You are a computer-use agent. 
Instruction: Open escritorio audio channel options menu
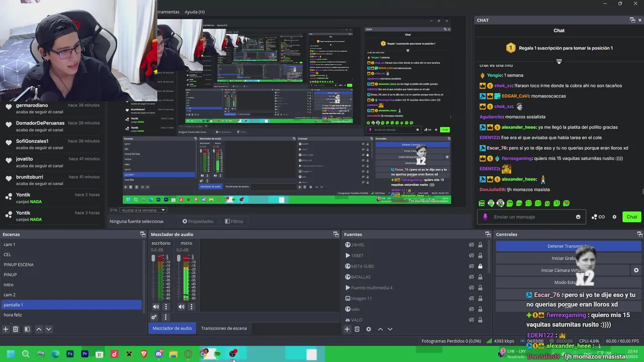(166, 307)
